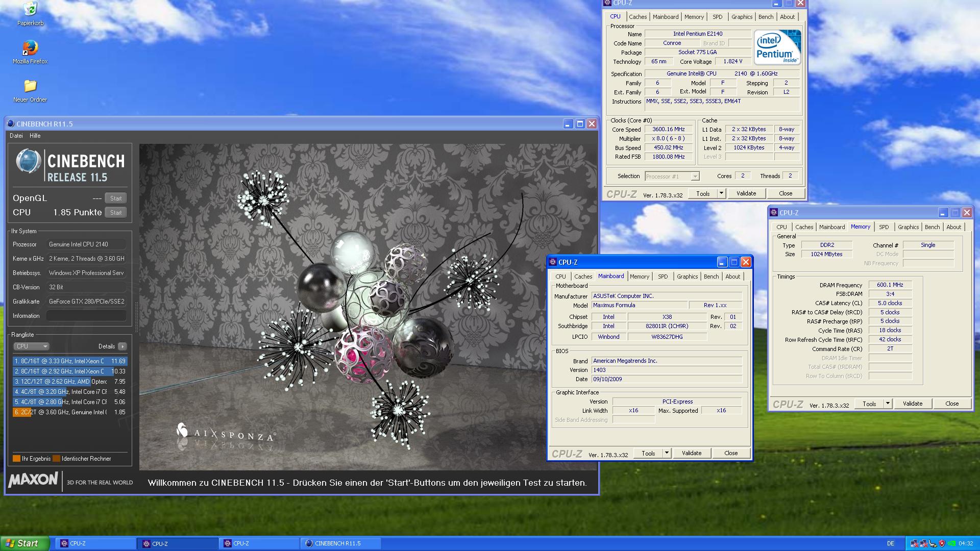Click the MAXON logo in Cinebench
Image resolution: width=980 pixels, height=551 pixels.
33,480
